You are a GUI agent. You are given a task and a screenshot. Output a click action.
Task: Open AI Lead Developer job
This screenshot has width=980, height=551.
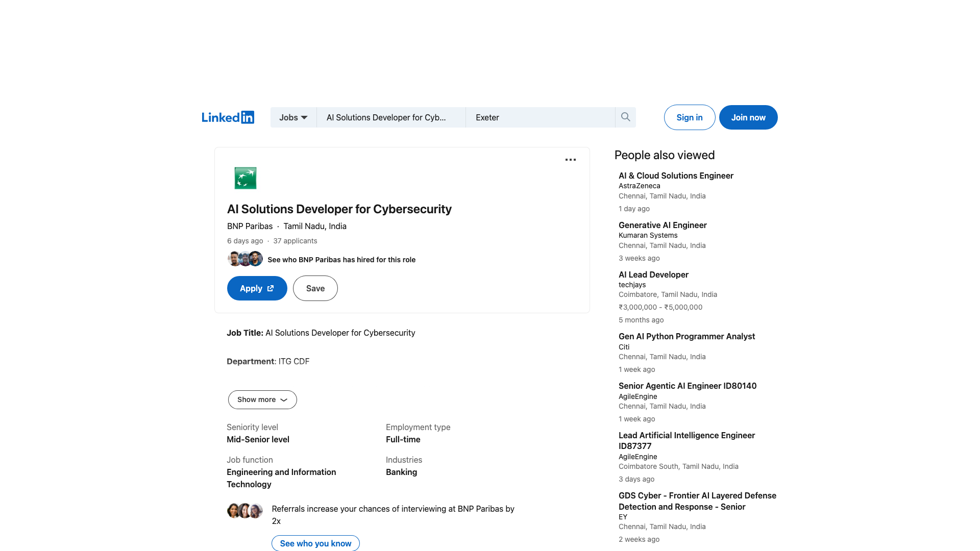coord(653,274)
